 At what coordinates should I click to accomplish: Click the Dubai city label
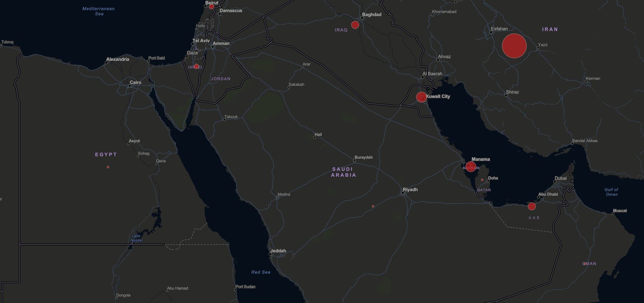tap(560, 178)
